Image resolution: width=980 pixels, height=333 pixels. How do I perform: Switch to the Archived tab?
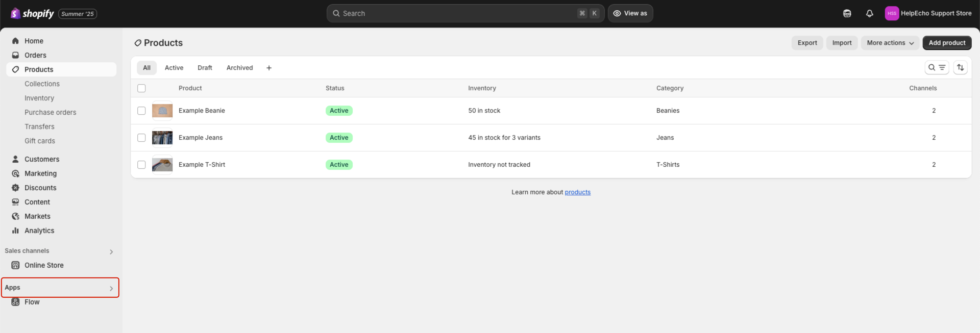point(239,68)
